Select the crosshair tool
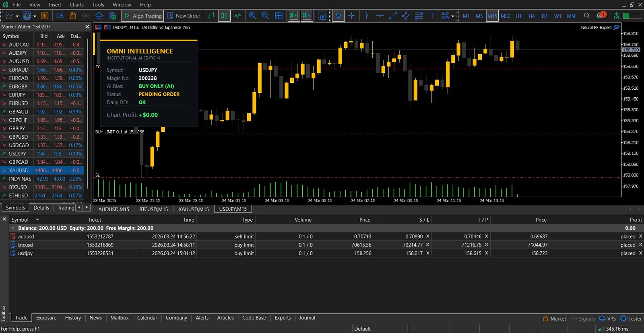Viewport: 644px width, 333px height. (x=352, y=16)
